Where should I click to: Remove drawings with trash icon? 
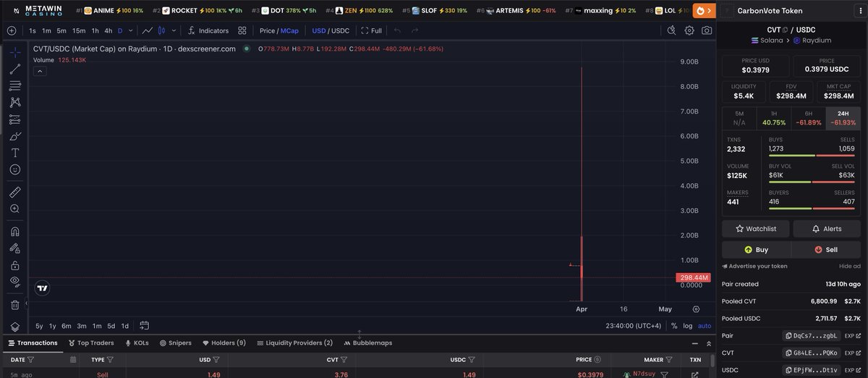click(15, 305)
